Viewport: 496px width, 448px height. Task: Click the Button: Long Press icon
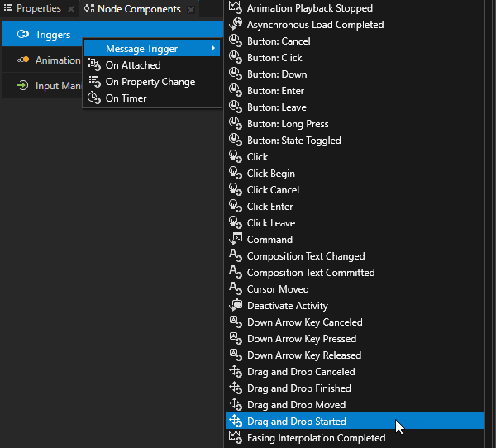(x=236, y=123)
